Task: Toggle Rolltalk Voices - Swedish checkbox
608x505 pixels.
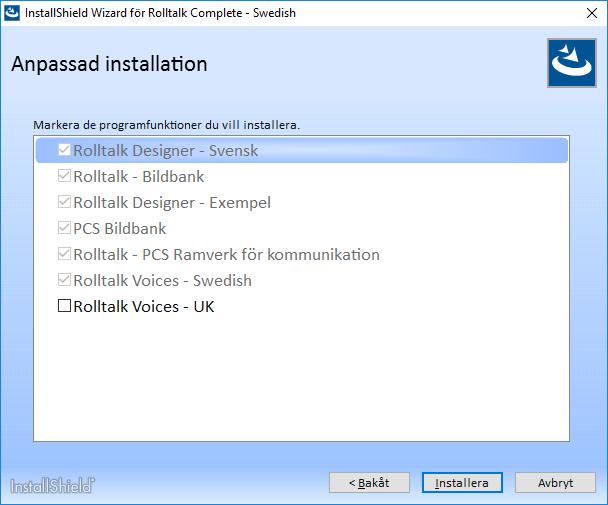Action: tap(64, 280)
